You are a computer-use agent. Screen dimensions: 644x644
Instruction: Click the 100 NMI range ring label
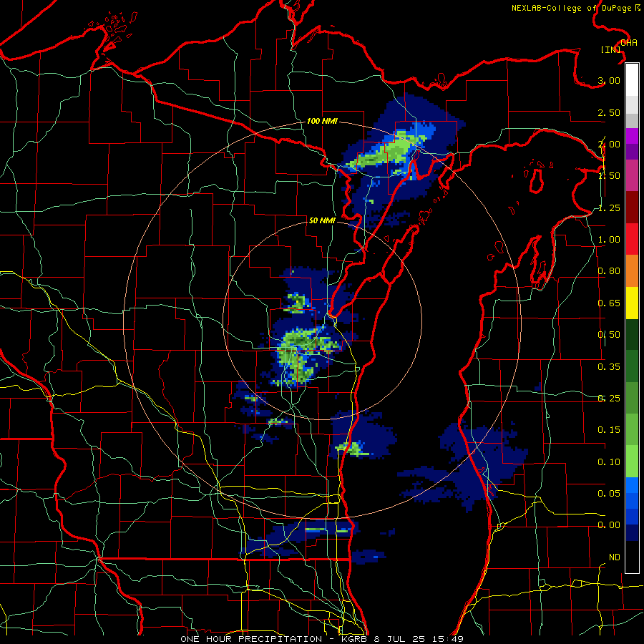(322, 121)
